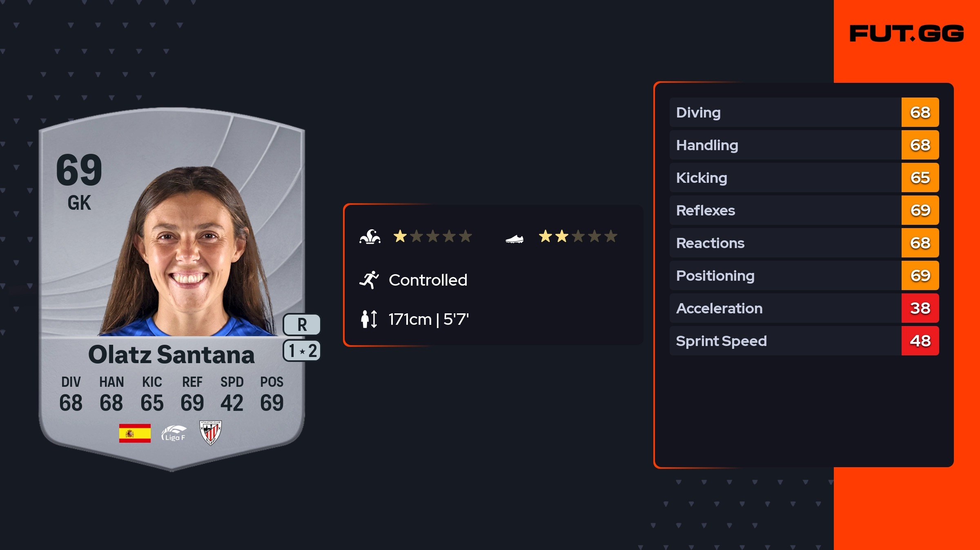Click the weak foot boot icon
Image resolution: width=980 pixels, height=550 pixels.
tap(514, 239)
